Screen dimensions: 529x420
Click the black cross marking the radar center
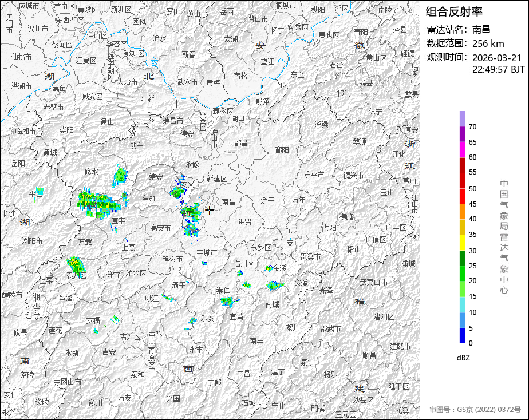(210, 210)
